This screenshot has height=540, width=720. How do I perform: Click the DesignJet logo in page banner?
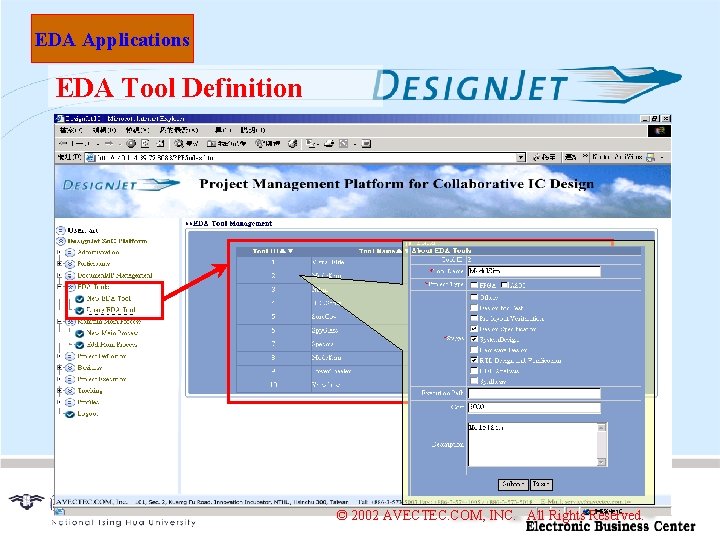[x=121, y=185]
